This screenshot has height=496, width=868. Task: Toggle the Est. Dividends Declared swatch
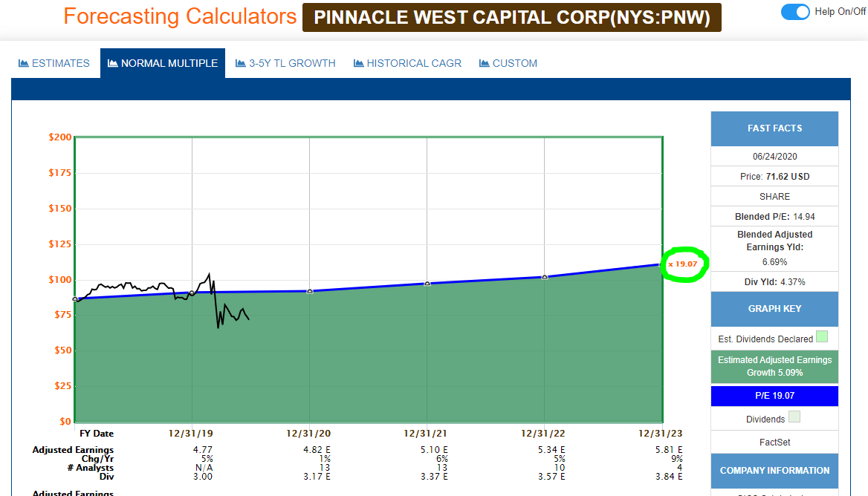pyautogui.click(x=822, y=337)
